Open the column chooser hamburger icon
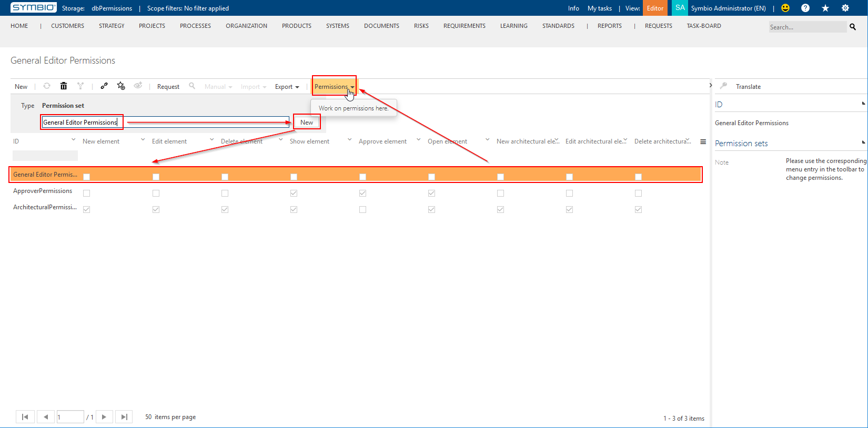Image resolution: width=868 pixels, height=428 pixels. (x=703, y=141)
